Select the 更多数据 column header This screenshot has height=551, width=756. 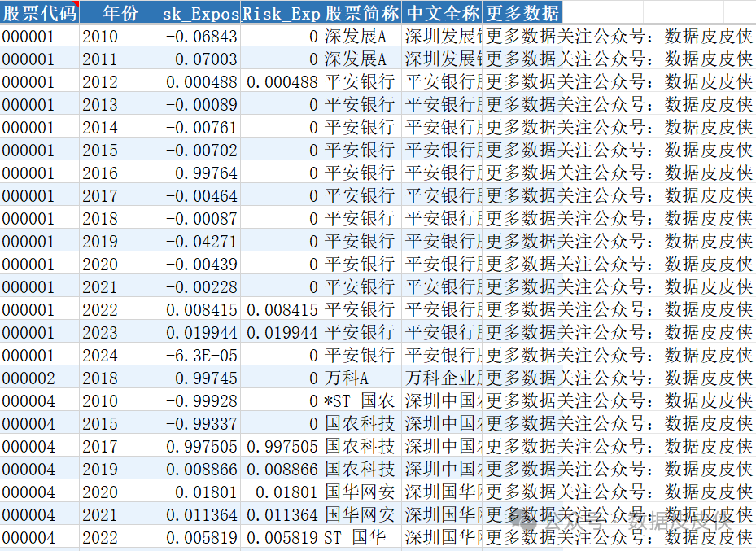522,12
